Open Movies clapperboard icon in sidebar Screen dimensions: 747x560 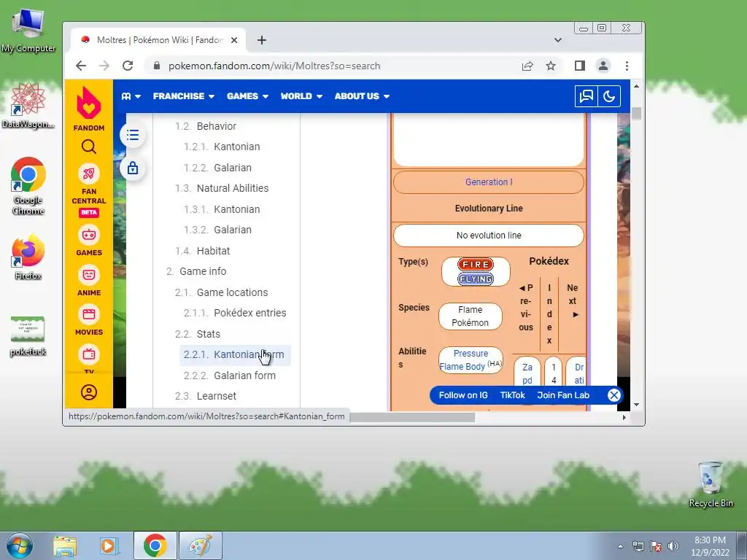coord(88,314)
